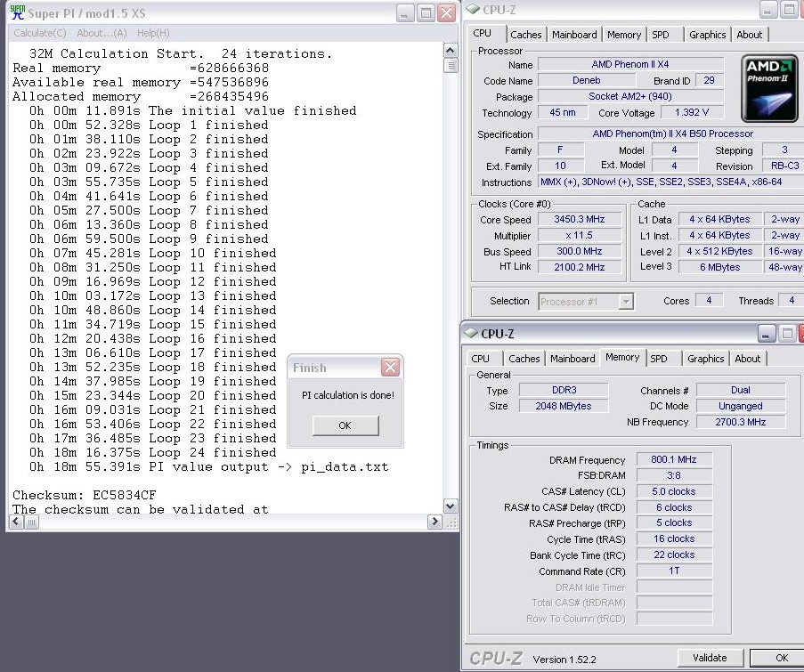The height and width of the screenshot is (672, 804).
Task: Click the HT Link value 2100.2 MHz
Action: [x=580, y=267]
